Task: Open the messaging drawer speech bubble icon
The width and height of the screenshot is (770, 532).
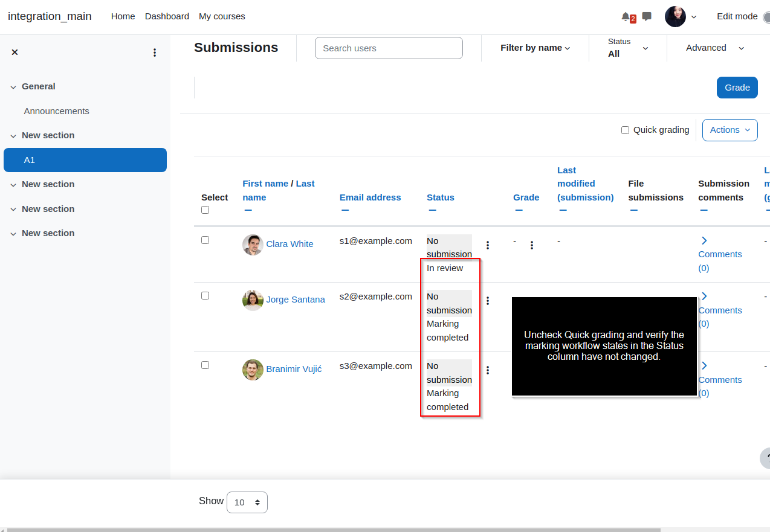Action: [x=647, y=16]
